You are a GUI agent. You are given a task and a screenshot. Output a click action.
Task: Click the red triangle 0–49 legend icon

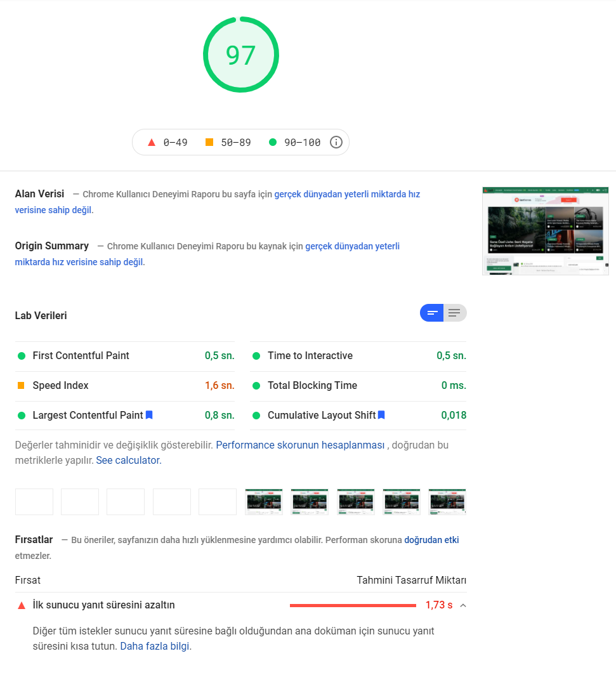click(x=152, y=142)
